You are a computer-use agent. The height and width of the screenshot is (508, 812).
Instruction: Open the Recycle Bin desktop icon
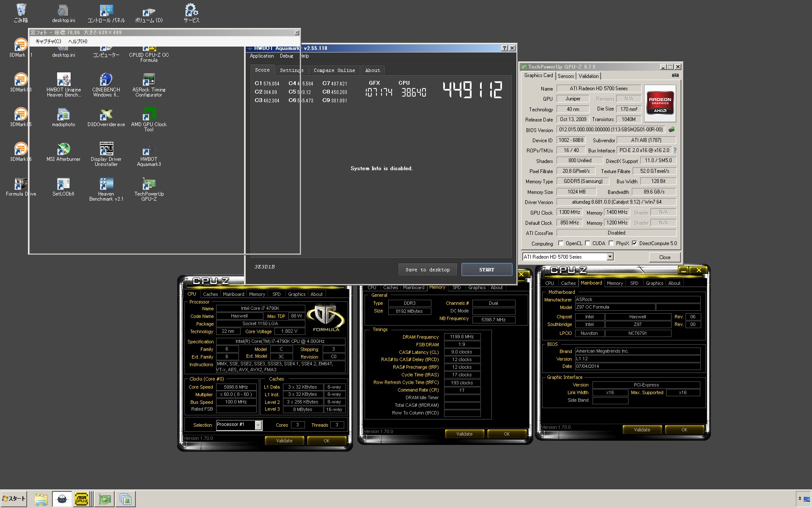[x=21, y=13]
